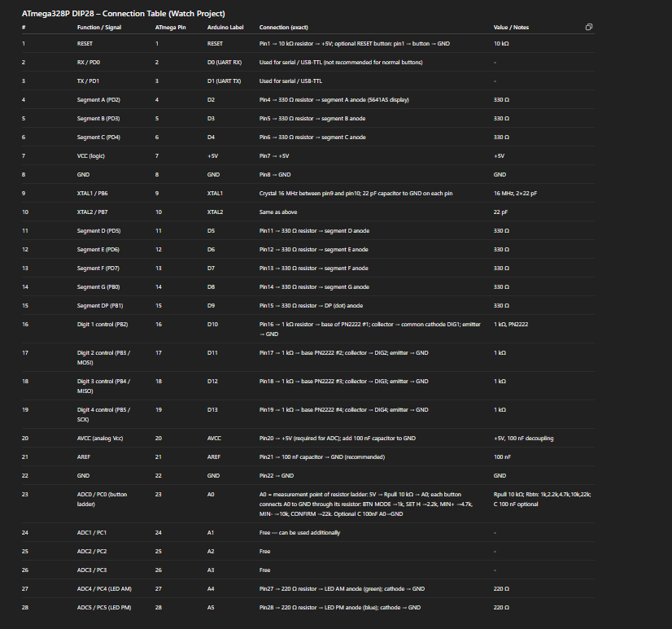The width and height of the screenshot is (672, 629).
Task: Click the LED PM connection description in row 28
Action: point(340,607)
